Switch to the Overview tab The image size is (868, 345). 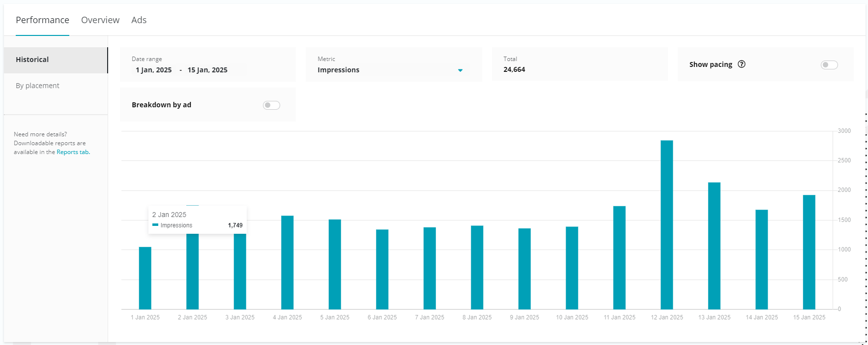(100, 20)
